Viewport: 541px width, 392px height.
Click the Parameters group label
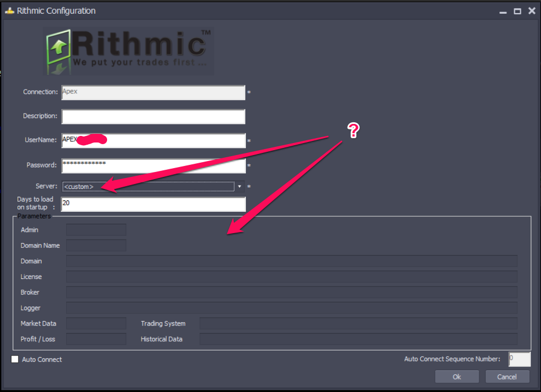pos(34,216)
